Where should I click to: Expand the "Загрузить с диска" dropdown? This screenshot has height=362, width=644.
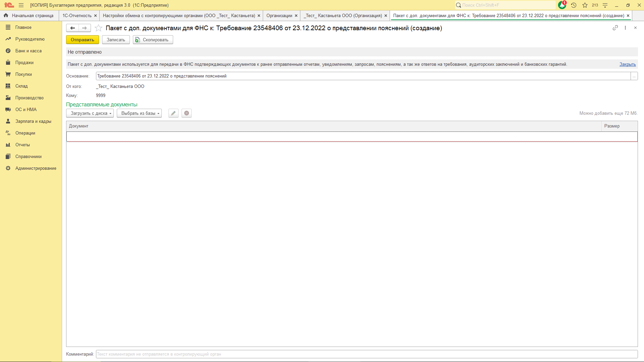90,113
